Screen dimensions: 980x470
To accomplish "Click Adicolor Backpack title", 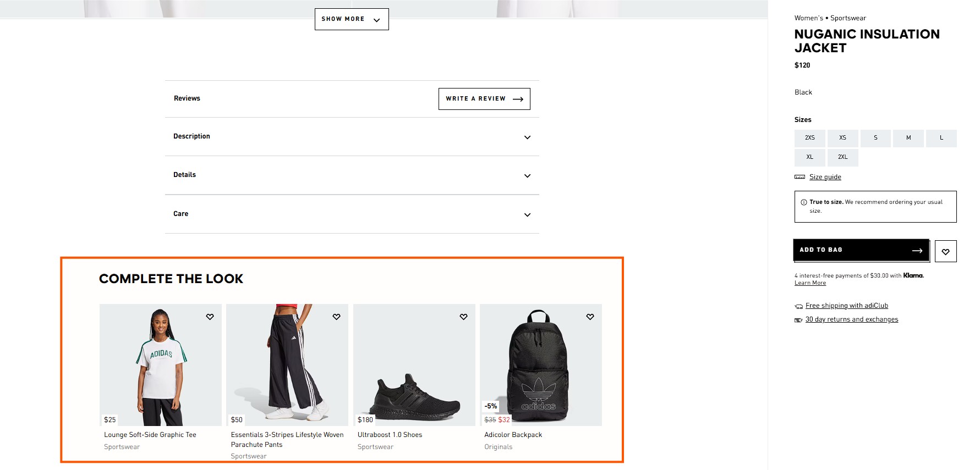I will click(x=513, y=435).
